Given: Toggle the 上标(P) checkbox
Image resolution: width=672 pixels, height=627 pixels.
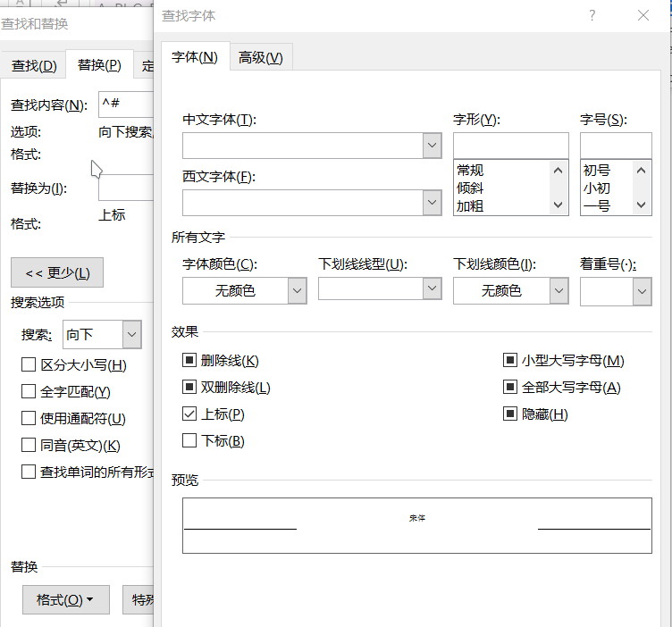Looking at the screenshot, I should [x=189, y=414].
